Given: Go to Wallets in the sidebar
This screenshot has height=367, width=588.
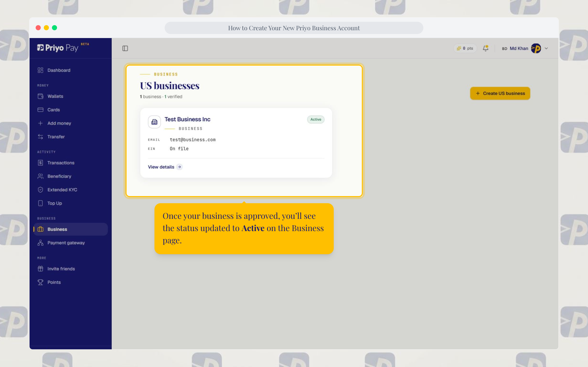Looking at the screenshot, I should pyautogui.click(x=71, y=96).
